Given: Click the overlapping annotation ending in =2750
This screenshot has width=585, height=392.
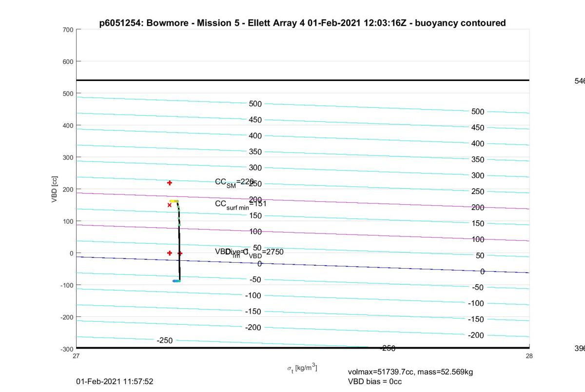Looking at the screenshot, I should (249, 252).
